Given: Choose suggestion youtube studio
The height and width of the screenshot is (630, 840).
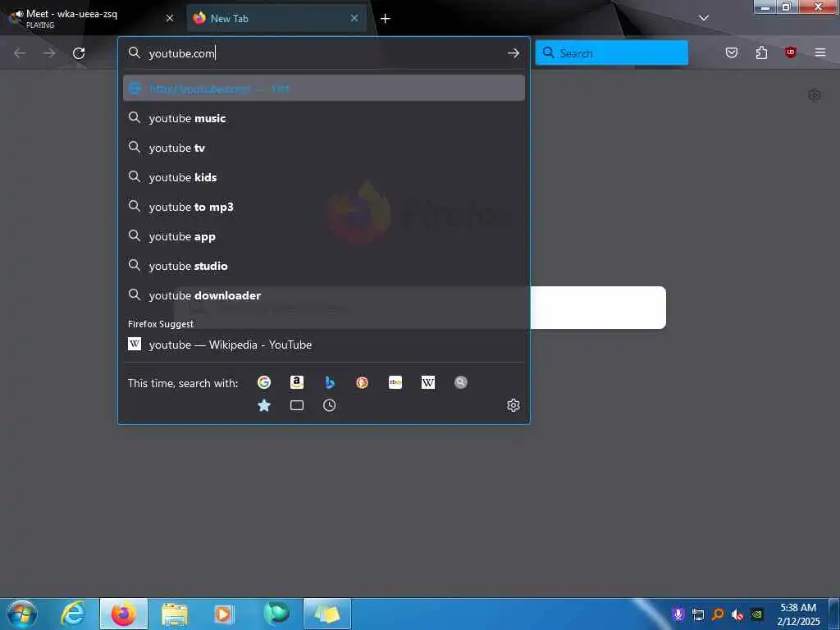Looking at the screenshot, I should [324, 266].
